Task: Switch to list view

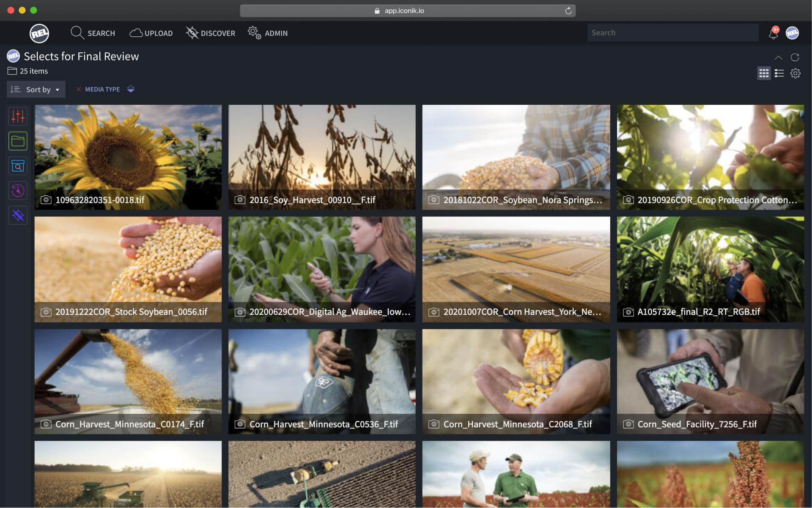Action: (779, 74)
